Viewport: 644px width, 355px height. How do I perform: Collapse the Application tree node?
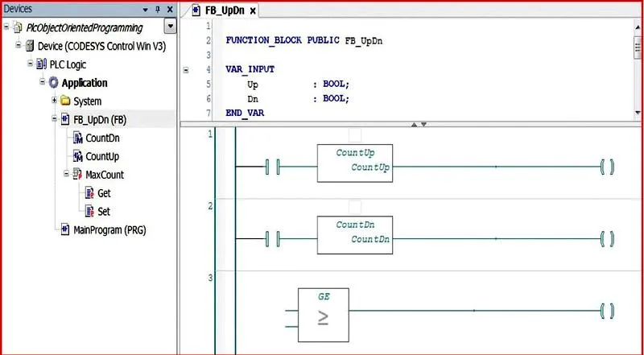tap(43, 82)
